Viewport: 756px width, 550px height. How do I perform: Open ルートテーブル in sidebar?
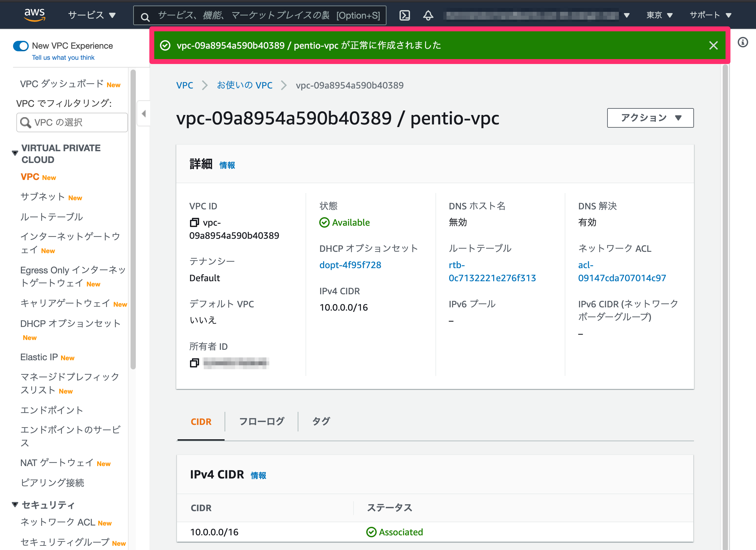[x=51, y=217]
